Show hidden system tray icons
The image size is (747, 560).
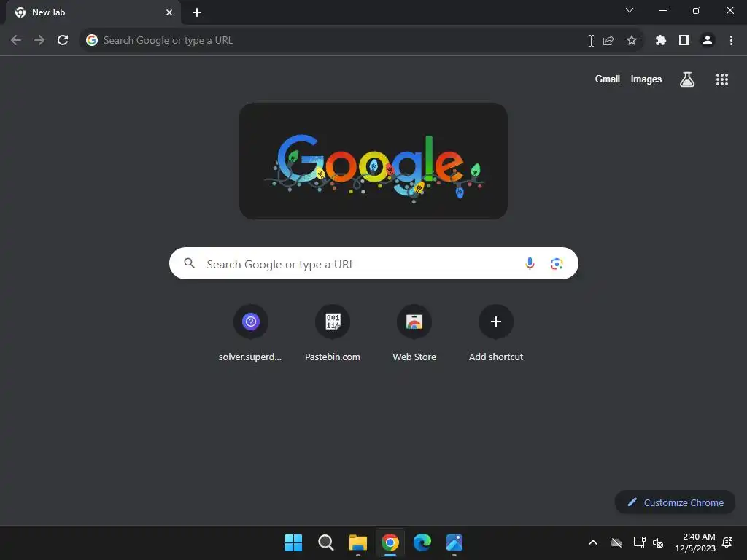click(593, 542)
